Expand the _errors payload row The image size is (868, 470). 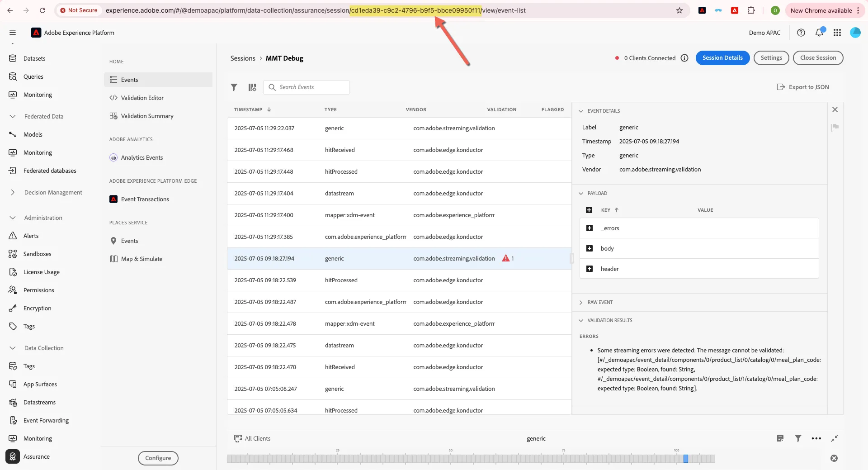coord(590,228)
